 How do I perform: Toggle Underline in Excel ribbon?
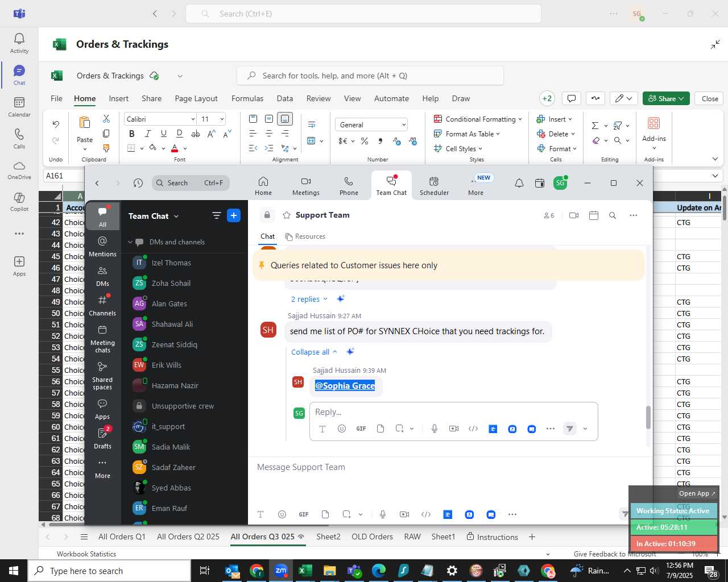coord(164,134)
